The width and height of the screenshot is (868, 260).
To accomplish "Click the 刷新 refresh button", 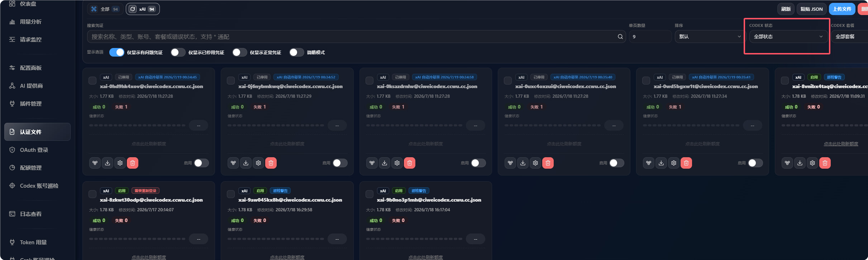I will point(786,9).
